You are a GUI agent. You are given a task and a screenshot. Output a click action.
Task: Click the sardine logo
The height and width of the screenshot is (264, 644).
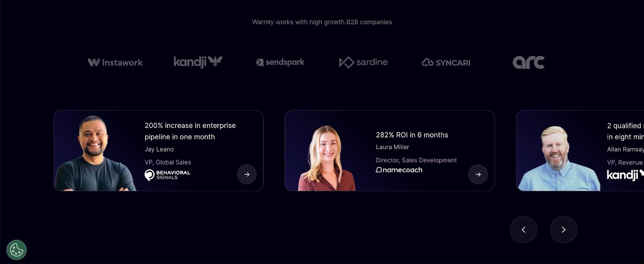[363, 62]
